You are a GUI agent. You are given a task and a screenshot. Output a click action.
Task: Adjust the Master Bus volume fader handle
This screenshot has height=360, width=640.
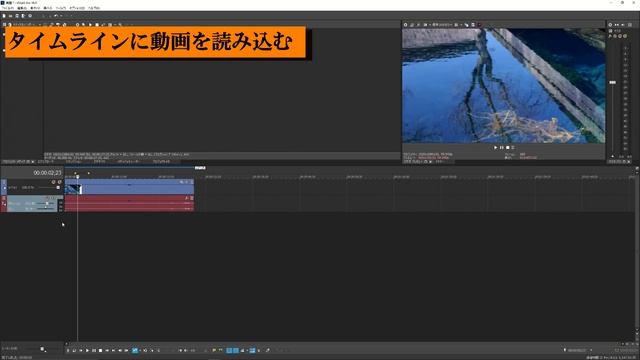pyautogui.click(x=613, y=82)
